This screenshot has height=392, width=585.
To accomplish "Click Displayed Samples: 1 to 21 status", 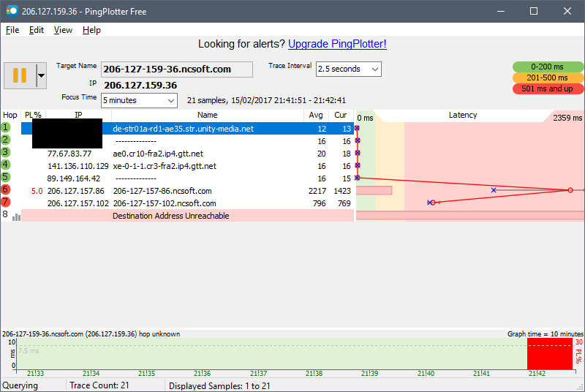I will (219, 385).
